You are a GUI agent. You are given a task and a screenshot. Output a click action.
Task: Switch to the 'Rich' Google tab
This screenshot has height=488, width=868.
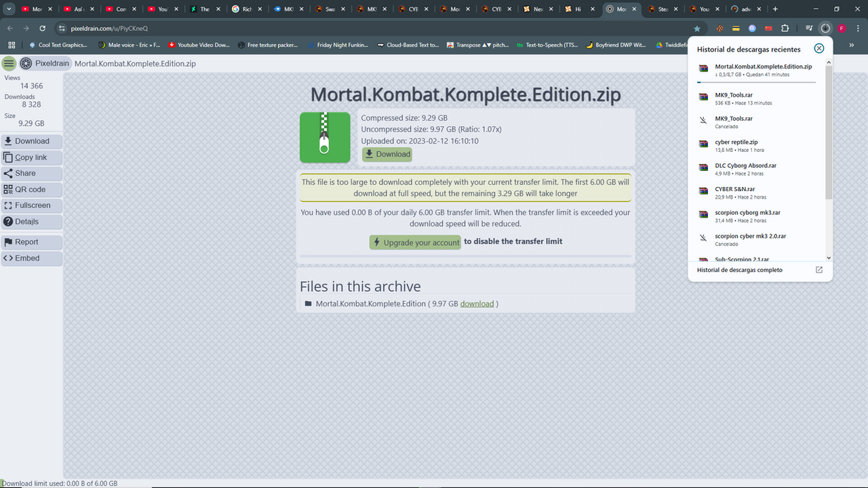pyautogui.click(x=247, y=9)
